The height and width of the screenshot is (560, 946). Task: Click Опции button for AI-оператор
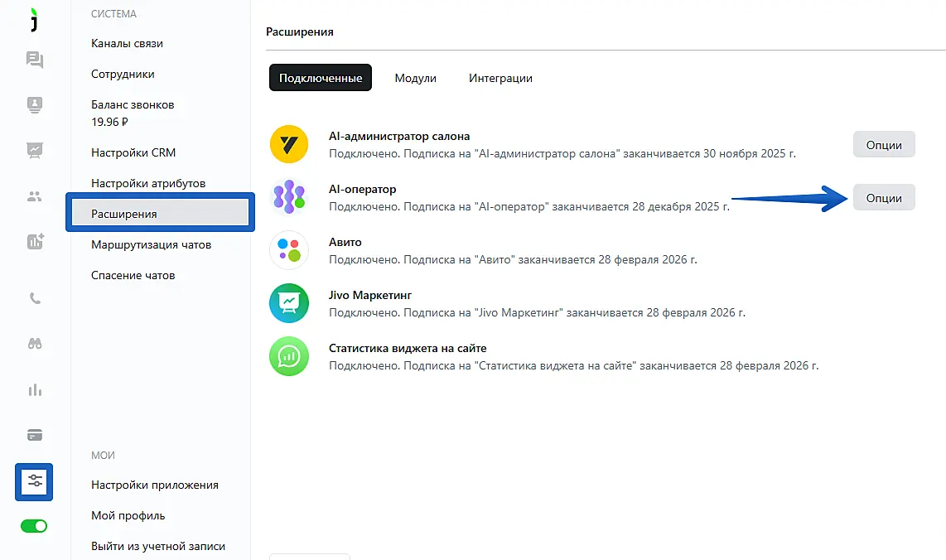pos(883,198)
